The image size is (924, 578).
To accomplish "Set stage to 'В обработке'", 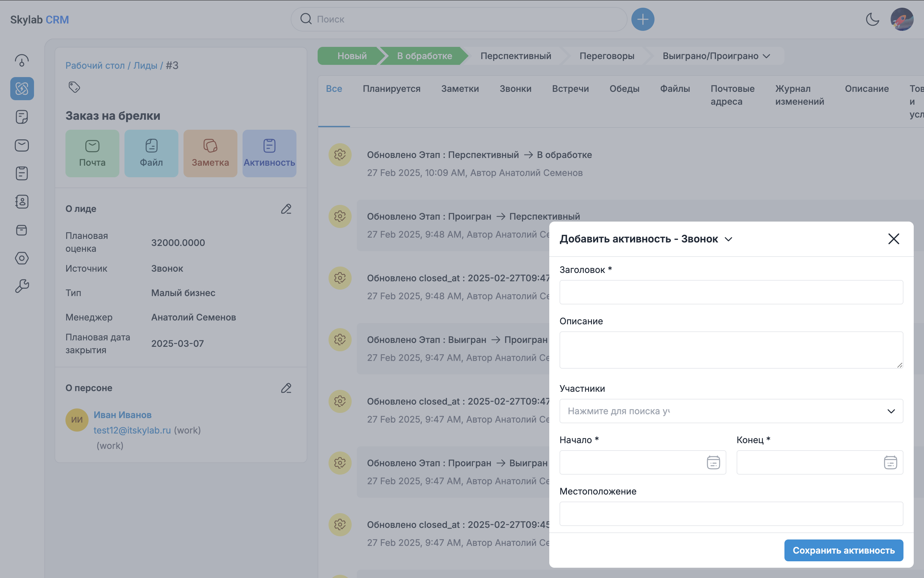I will [424, 56].
